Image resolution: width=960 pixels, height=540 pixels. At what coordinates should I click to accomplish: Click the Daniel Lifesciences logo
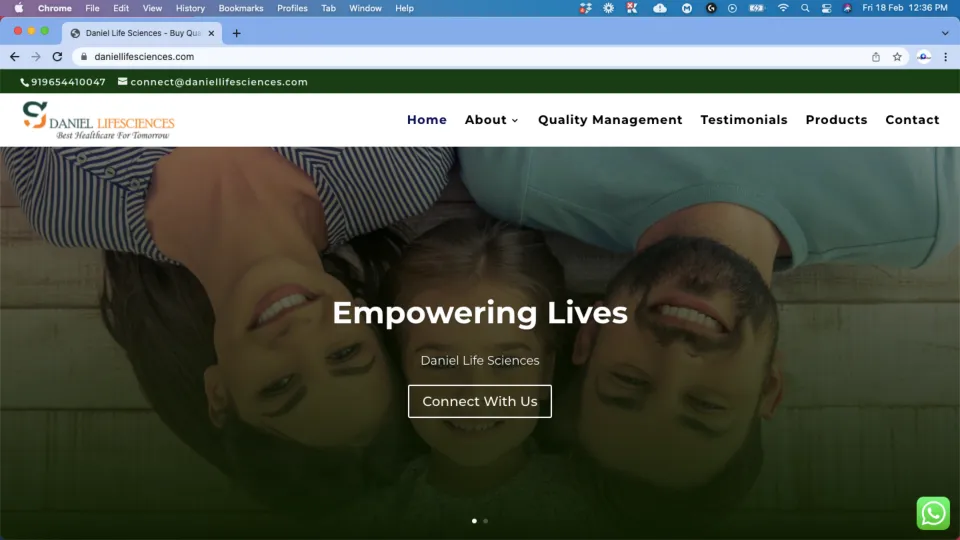(99, 121)
